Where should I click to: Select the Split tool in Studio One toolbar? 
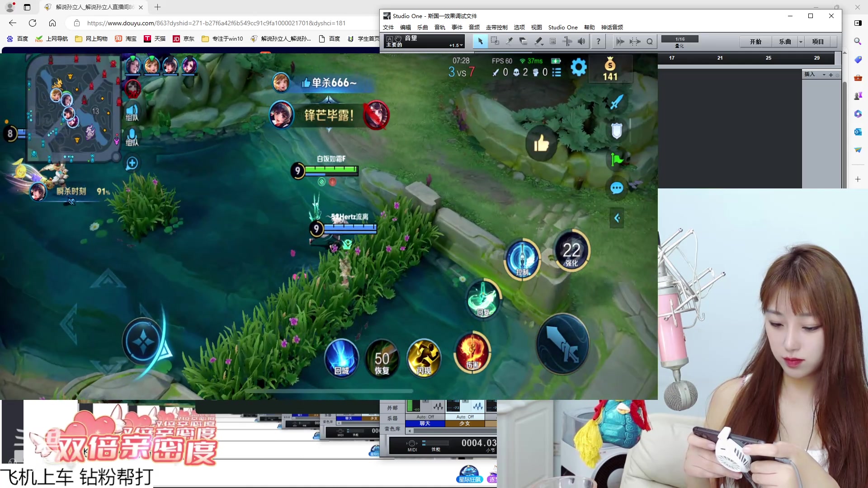pos(509,42)
